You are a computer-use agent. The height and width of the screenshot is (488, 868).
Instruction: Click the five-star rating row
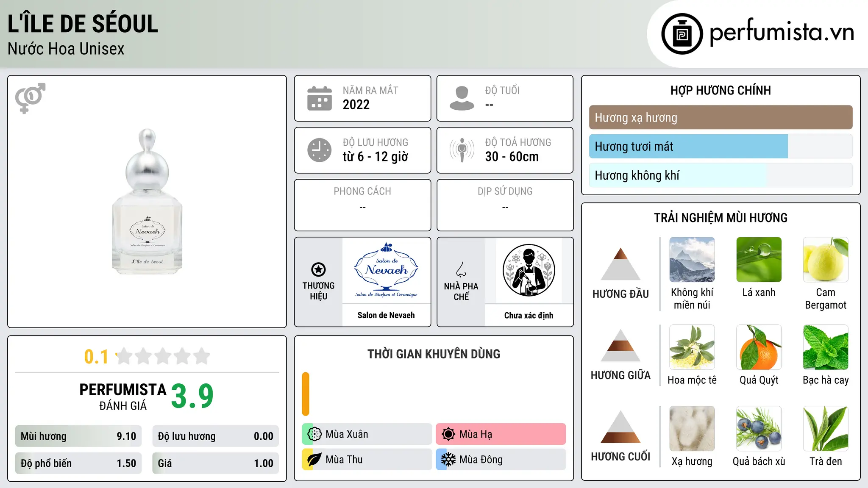pyautogui.click(x=163, y=356)
